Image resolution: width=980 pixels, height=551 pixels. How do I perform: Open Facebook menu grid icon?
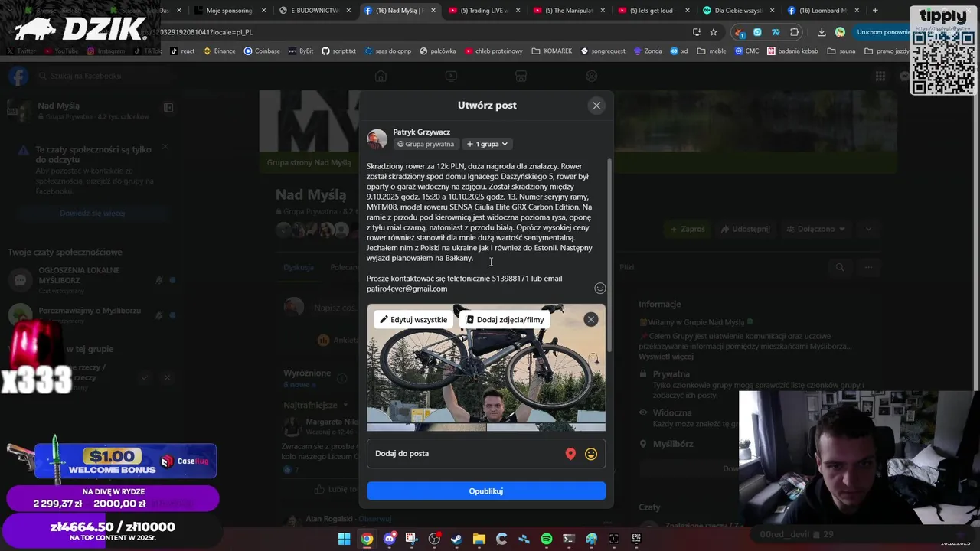coord(880,76)
